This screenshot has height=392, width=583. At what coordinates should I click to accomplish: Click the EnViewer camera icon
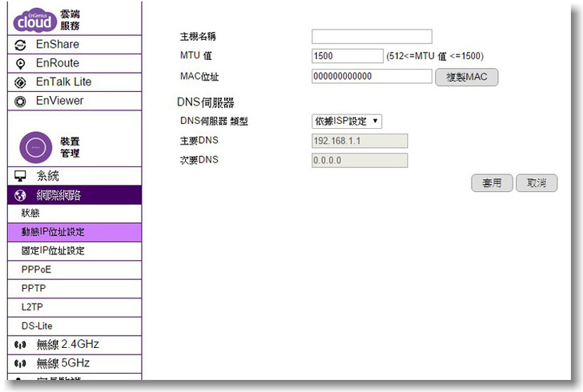[21, 102]
